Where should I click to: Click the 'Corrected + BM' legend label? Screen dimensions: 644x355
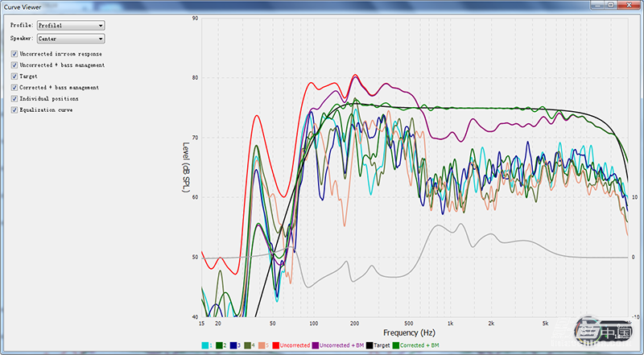click(x=419, y=345)
